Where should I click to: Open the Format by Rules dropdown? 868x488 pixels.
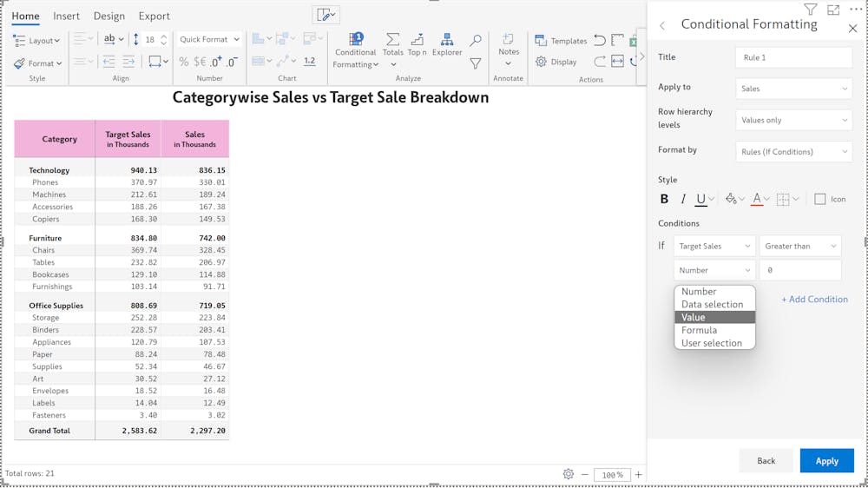[794, 151]
